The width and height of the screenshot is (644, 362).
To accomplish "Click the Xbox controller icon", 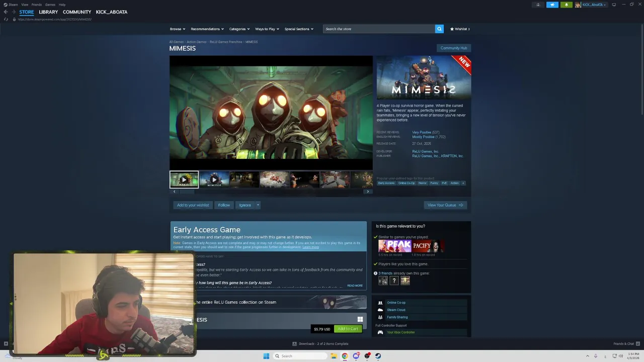I will coord(380,332).
